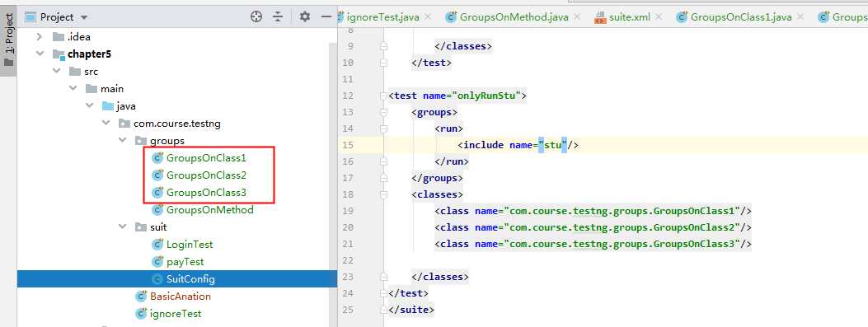868x327 pixels.
Task: Select GroupsOnClass2 in project tree
Action: coord(206,175)
